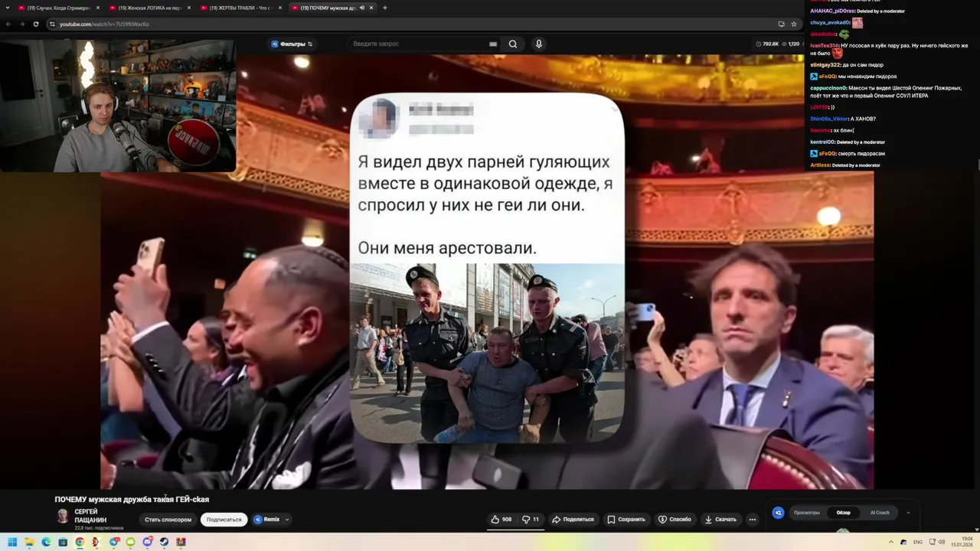Image resolution: width=980 pixels, height=551 pixels.
Task: Open the СЕРГЕЙ ПАЩАНИН channel avatar
Action: pyautogui.click(x=63, y=516)
